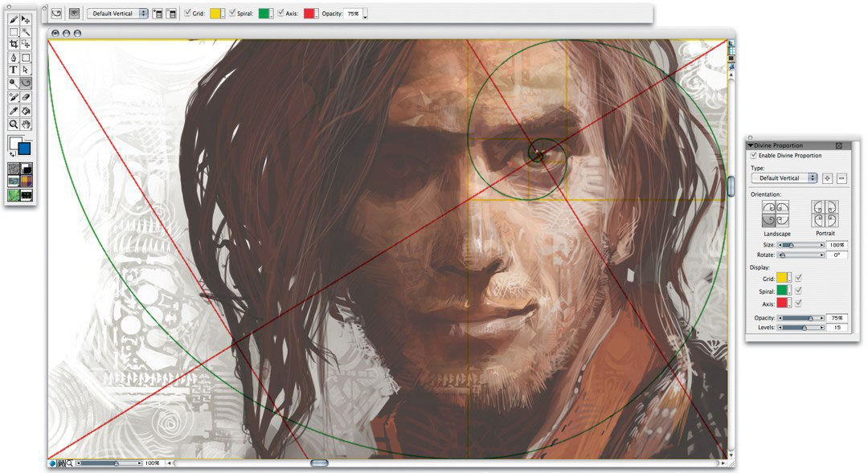Open the Default Vertical preset dropdown in property bar
This screenshot has height=473, width=868.
(118, 14)
